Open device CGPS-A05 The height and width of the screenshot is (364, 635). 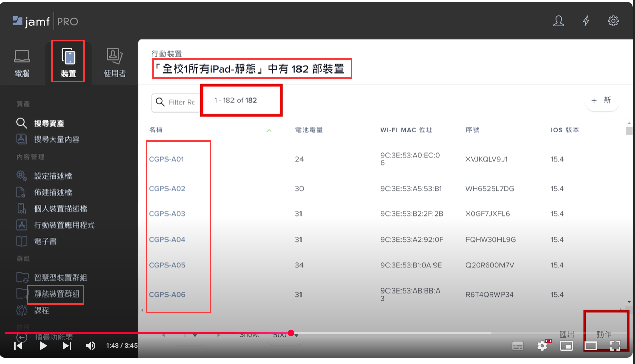(167, 265)
